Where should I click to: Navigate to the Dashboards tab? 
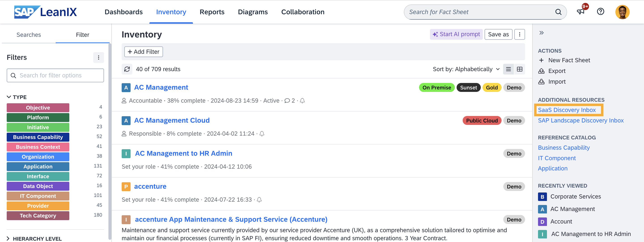[x=124, y=11]
